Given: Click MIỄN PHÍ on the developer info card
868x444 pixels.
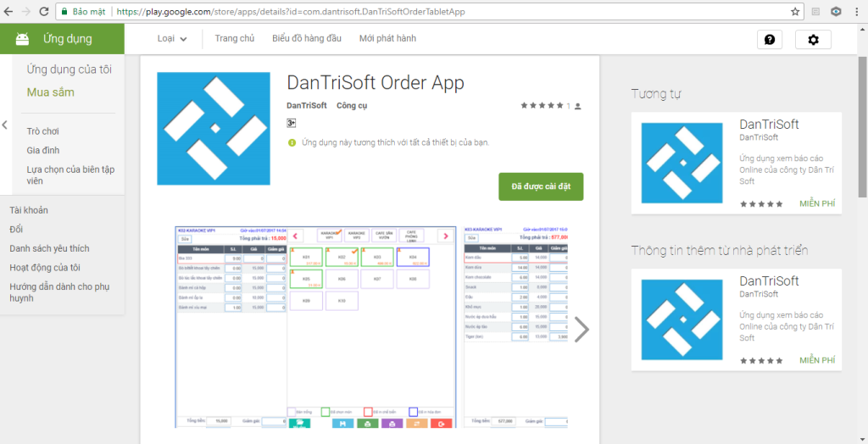Looking at the screenshot, I should pos(817,360).
